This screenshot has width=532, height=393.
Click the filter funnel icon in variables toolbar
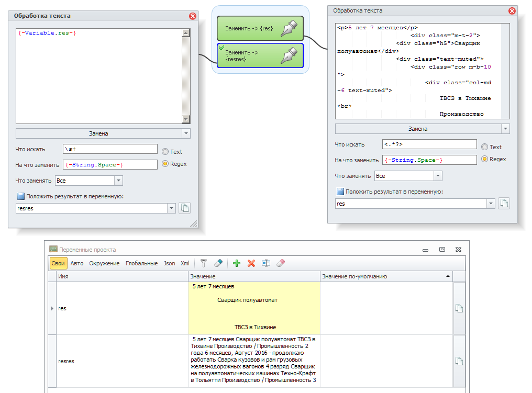pos(204,263)
